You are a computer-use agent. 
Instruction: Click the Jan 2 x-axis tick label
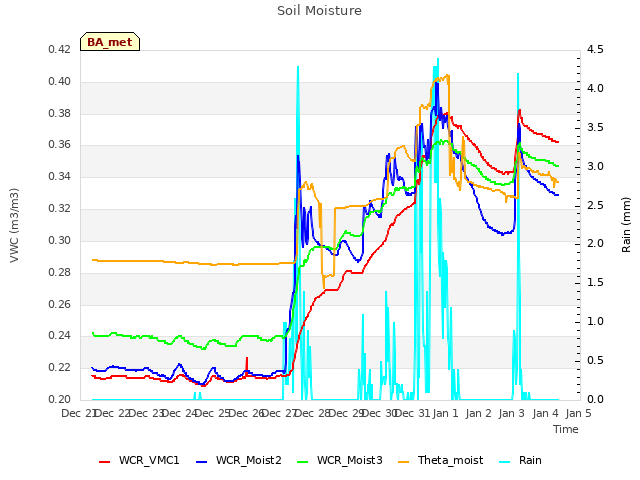coord(478,413)
